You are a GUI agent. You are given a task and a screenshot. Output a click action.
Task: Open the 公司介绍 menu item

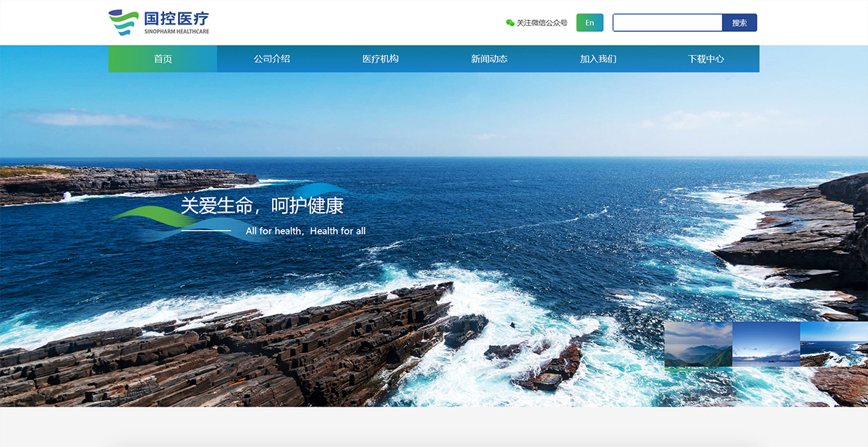(271, 59)
